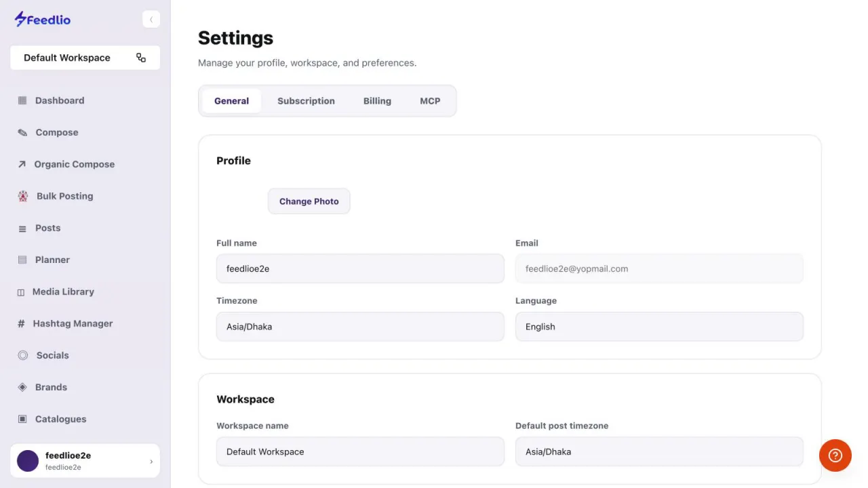Viewport: 868px width, 488px height.
Task: Click the Brands diamond icon
Action: [x=22, y=387]
